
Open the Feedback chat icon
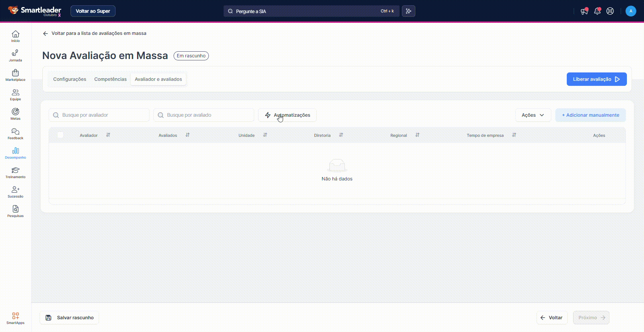pyautogui.click(x=15, y=133)
